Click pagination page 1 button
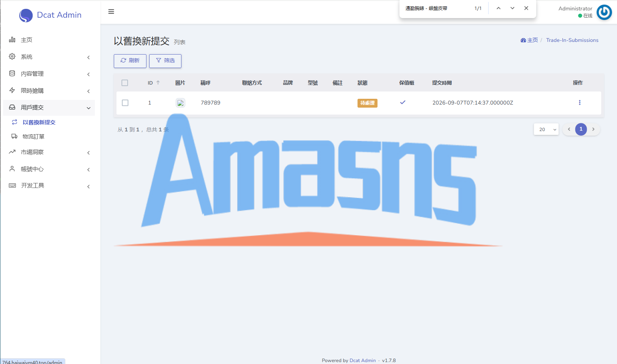The height and width of the screenshot is (364, 617). pyautogui.click(x=581, y=129)
